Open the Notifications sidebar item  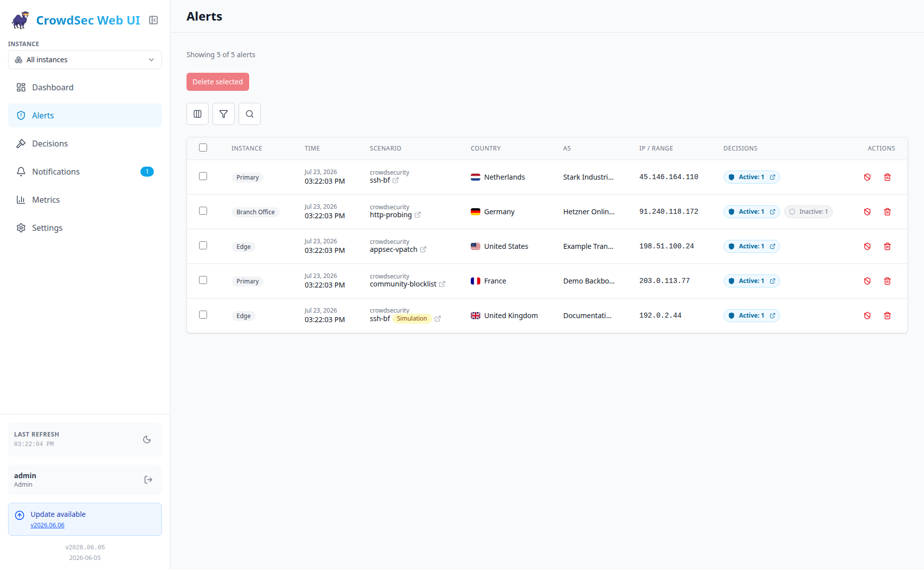point(85,172)
